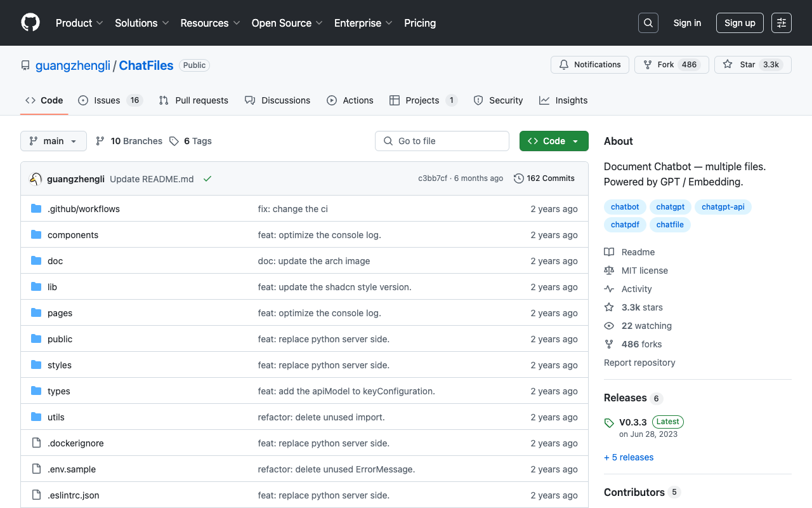
Task: Open the Update README.md commit message
Action: (x=152, y=179)
